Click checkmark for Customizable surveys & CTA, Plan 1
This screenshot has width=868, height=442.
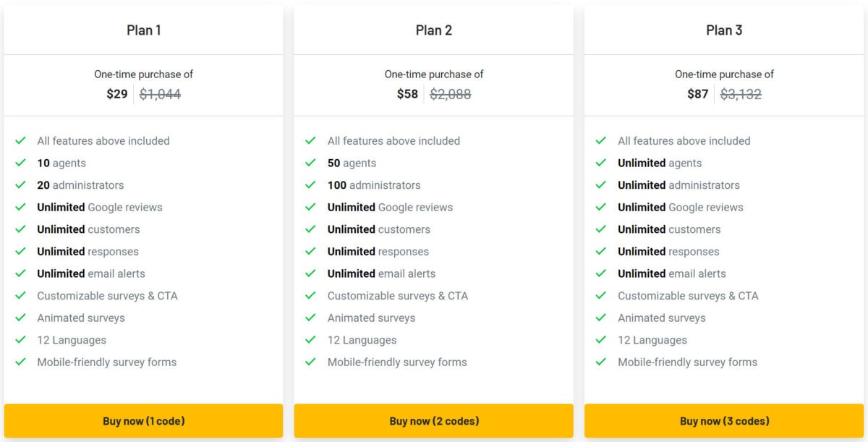pos(21,295)
